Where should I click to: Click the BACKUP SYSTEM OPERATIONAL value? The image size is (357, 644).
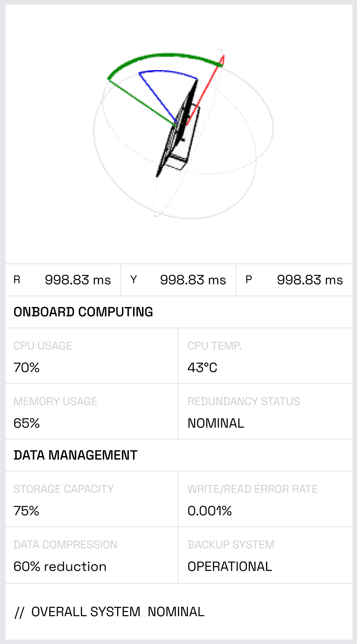[x=229, y=567]
